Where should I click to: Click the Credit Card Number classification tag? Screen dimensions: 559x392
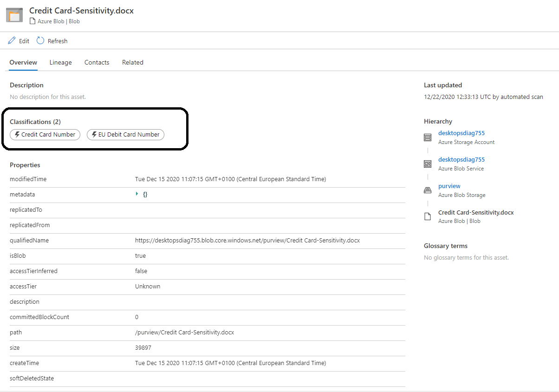click(45, 135)
